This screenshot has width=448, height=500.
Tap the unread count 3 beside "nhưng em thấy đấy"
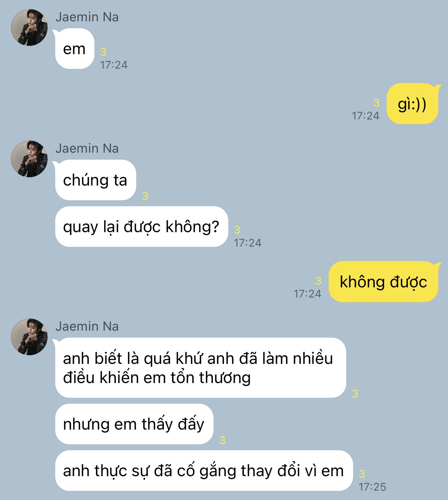pos(222,440)
